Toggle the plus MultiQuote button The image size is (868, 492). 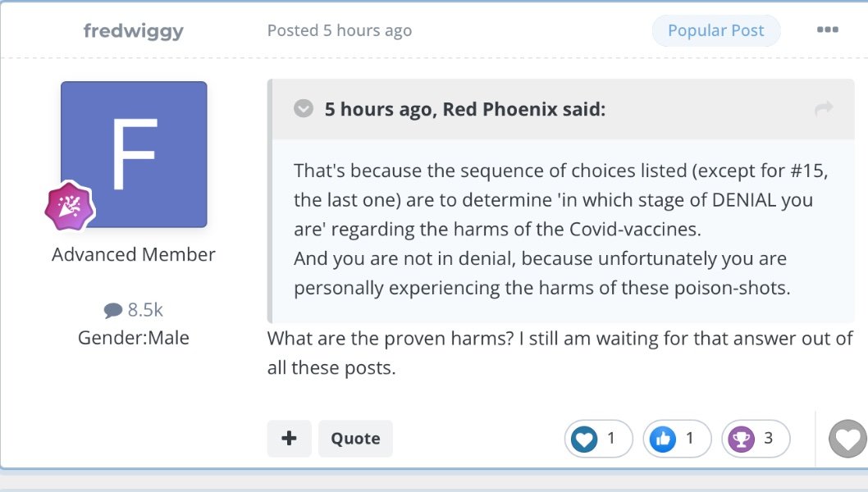click(x=289, y=439)
